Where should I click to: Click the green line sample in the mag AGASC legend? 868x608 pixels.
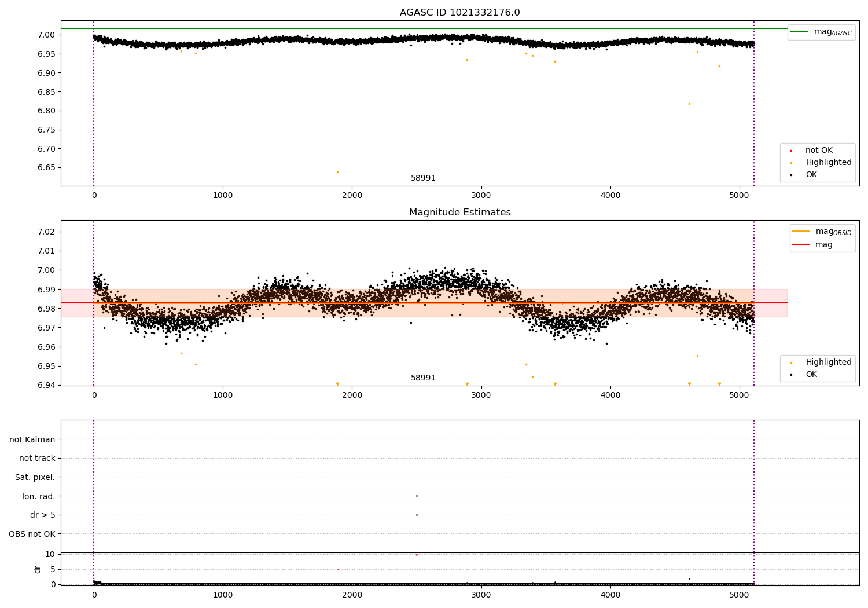pos(800,32)
